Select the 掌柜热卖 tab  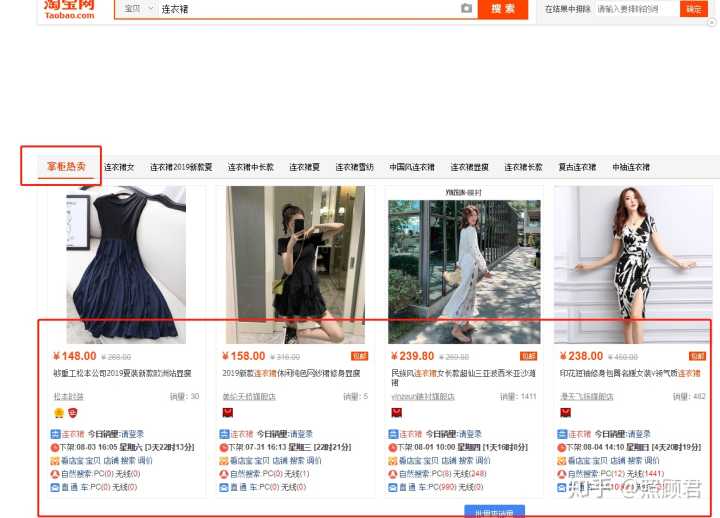click(x=67, y=167)
